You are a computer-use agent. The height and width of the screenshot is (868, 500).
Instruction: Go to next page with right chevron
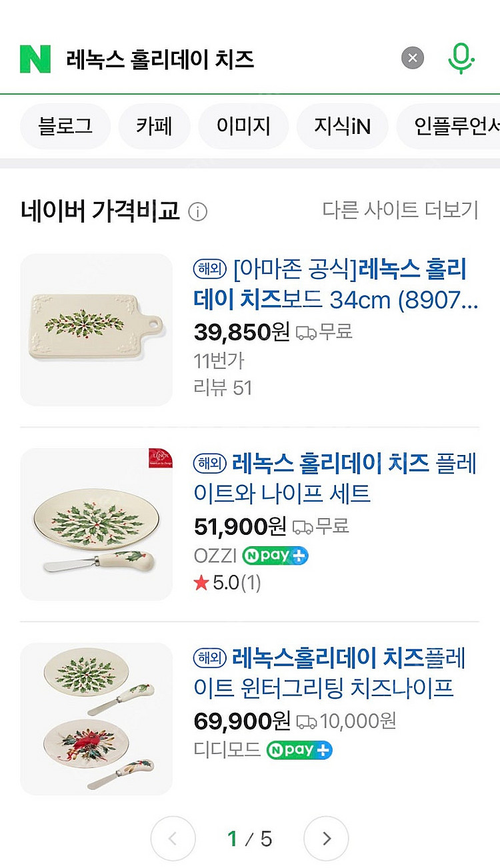(x=326, y=839)
